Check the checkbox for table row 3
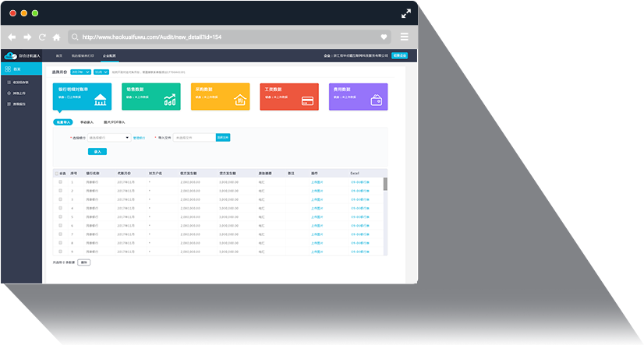The height and width of the screenshot is (345, 644). coord(60,199)
